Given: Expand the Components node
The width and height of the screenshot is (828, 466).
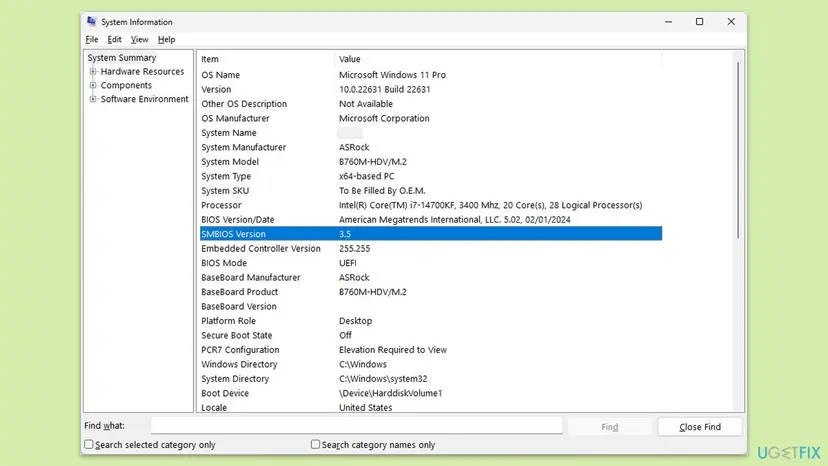Looking at the screenshot, I should 93,85.
